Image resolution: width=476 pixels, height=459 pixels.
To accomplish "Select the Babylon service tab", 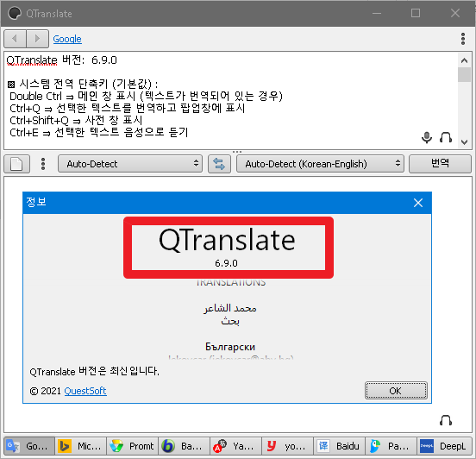I will (185, 446).
